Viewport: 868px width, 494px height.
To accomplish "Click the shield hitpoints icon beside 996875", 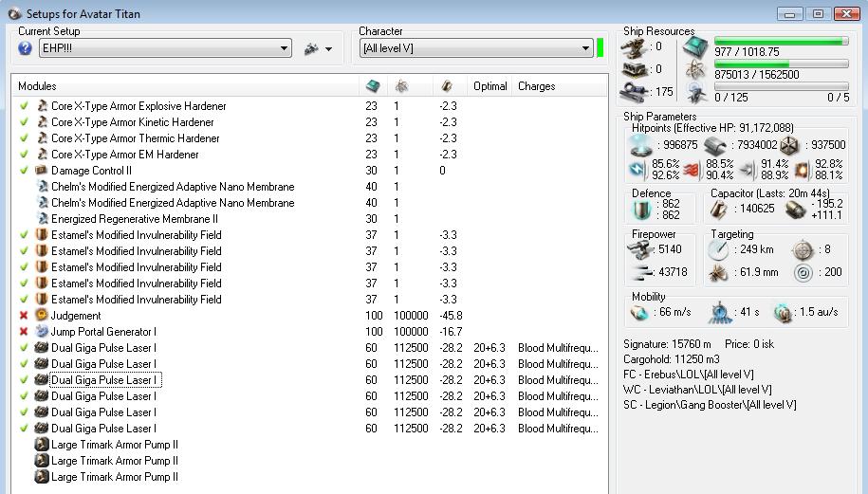I will [640, 145].
